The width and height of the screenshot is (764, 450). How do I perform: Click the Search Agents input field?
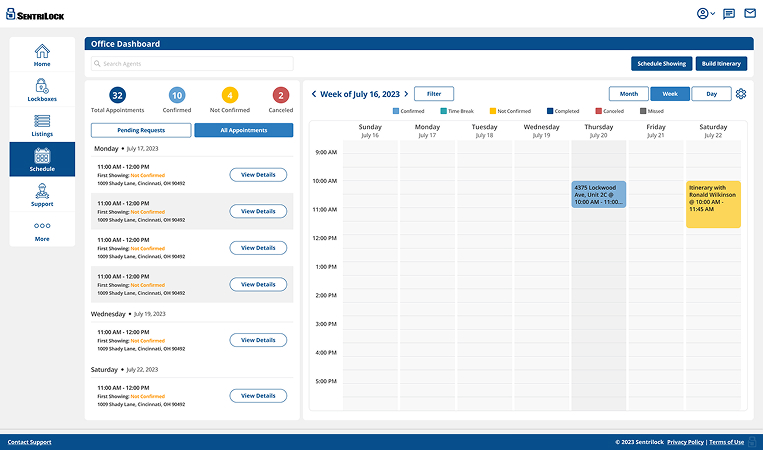tap(190, 63)
